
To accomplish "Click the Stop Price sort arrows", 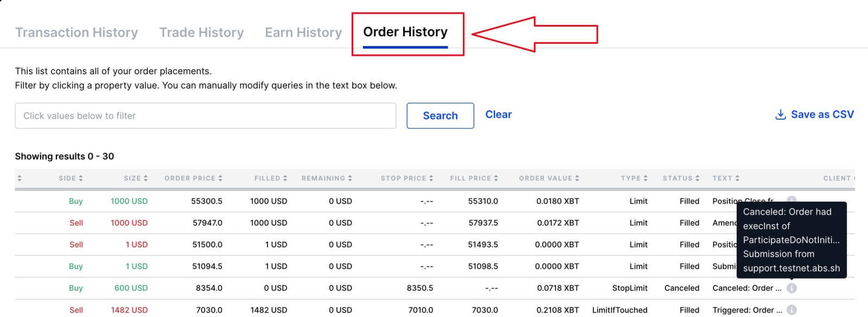I will pyautogui.click(x=431, y=178).
